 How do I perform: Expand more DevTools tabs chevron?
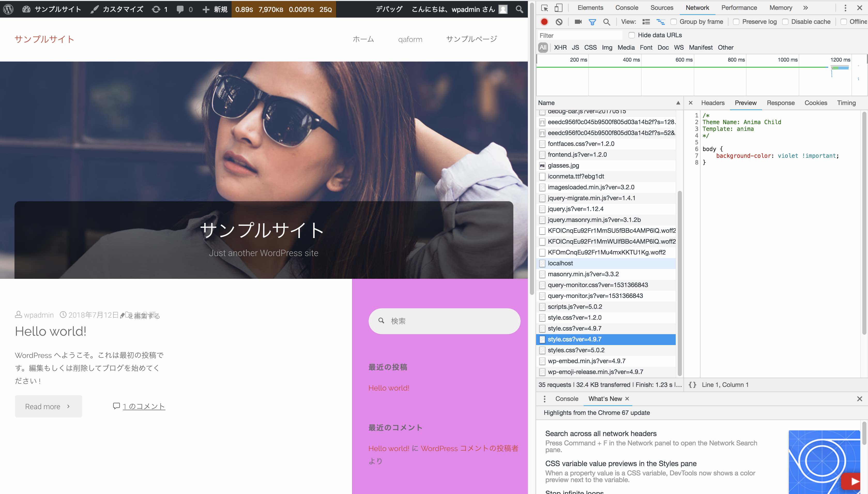[x=806, y=8]
